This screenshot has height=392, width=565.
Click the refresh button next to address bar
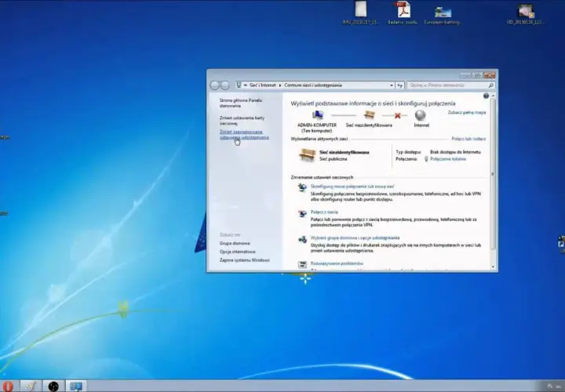pyautogui.click(x=399, y=85)
